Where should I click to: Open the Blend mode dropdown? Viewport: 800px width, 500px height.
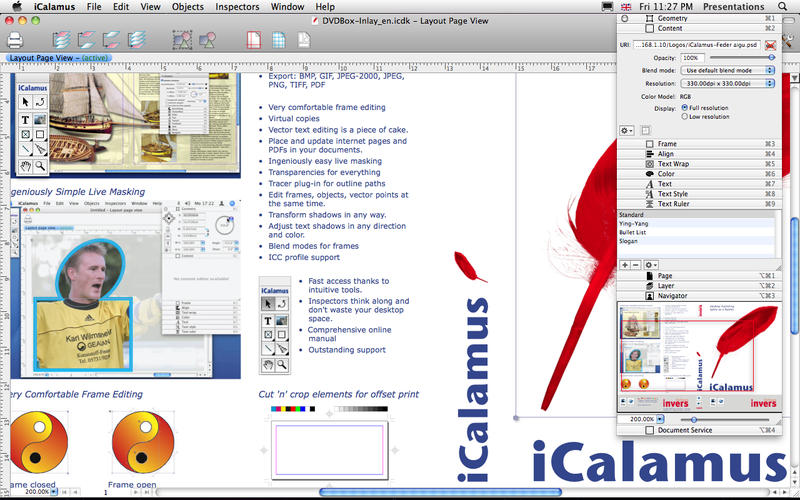[728, 70]
